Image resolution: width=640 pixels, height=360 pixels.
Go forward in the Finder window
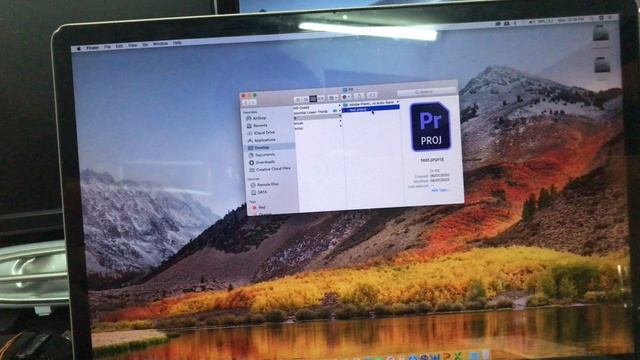click(253, 102)
